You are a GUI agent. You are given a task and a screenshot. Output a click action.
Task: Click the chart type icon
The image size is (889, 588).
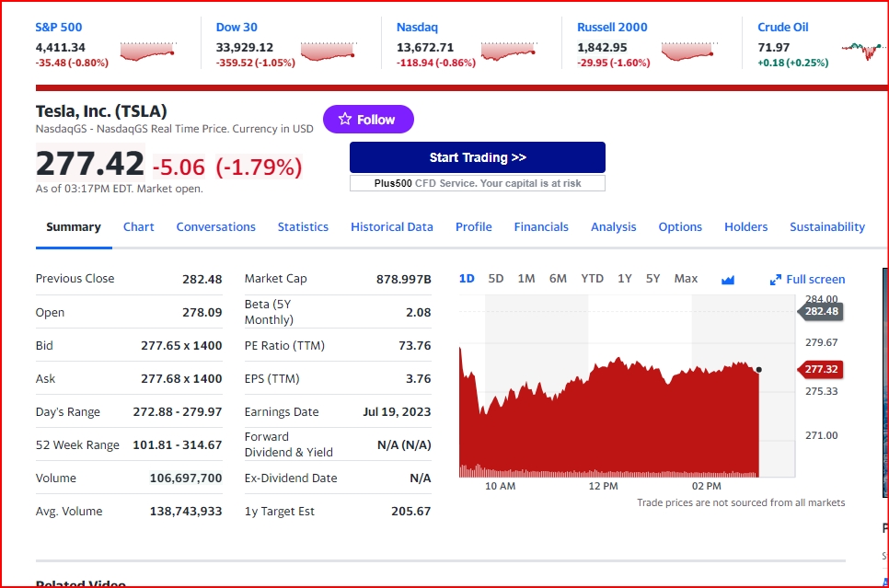tap(728, 280)
